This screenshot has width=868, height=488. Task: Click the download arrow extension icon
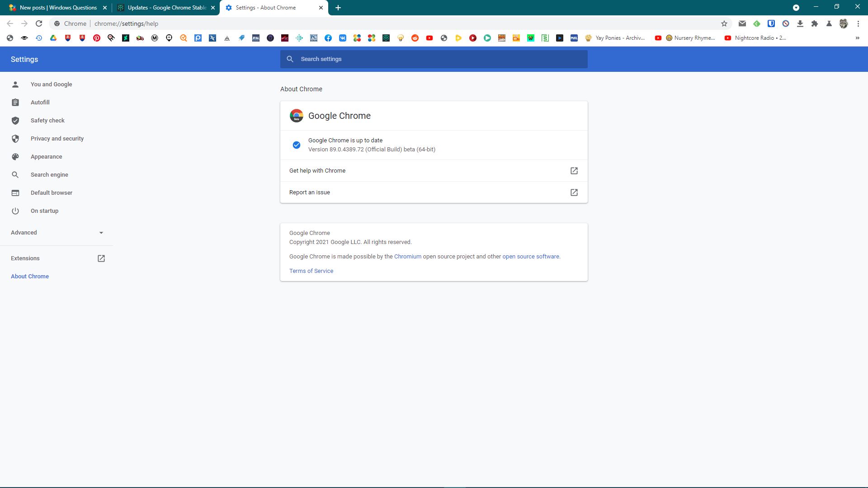[x=800, y=23]
